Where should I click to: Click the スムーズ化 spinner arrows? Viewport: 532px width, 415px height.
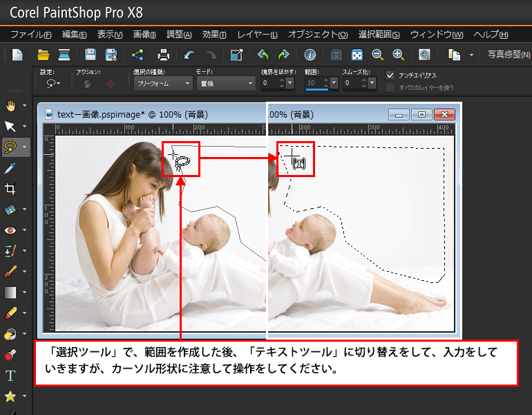(364, 83)
